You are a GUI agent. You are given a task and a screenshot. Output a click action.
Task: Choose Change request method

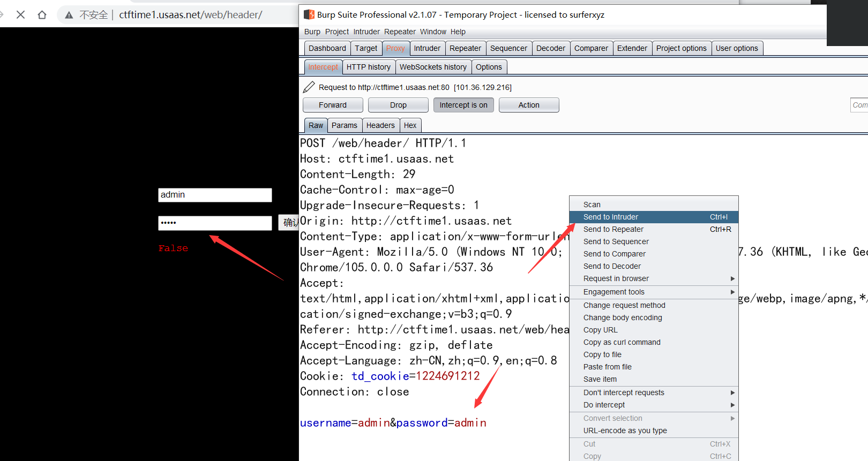click(654, 305)
